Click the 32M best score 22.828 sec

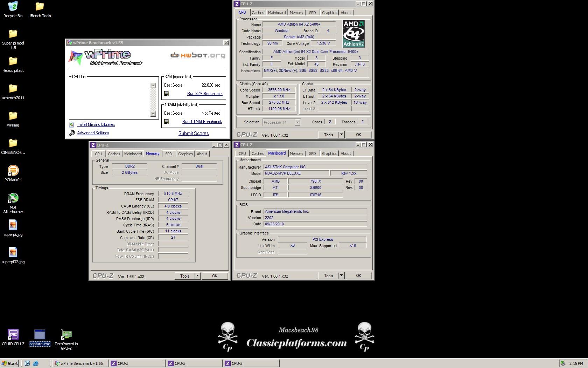(211, 85)
